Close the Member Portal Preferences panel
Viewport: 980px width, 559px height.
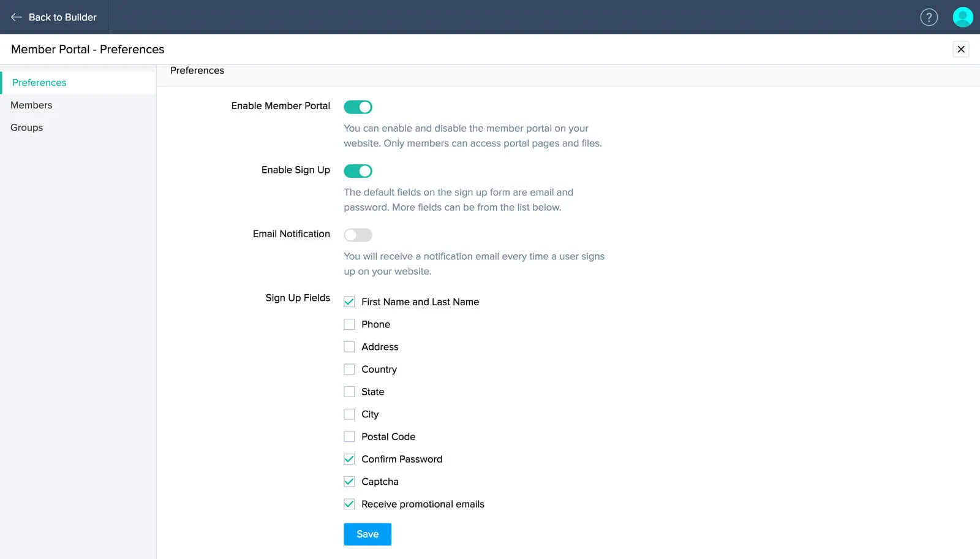(x=961, y=49)
